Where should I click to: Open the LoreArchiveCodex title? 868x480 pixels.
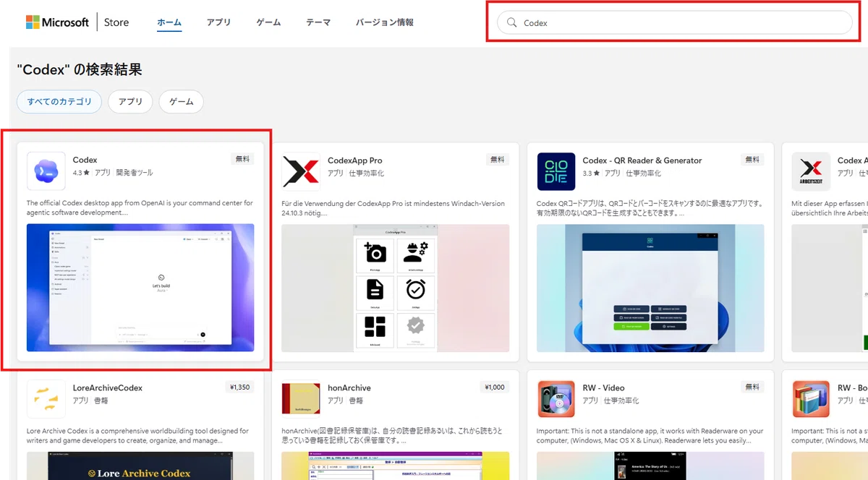pyautogui.click(x=108, y=387)
